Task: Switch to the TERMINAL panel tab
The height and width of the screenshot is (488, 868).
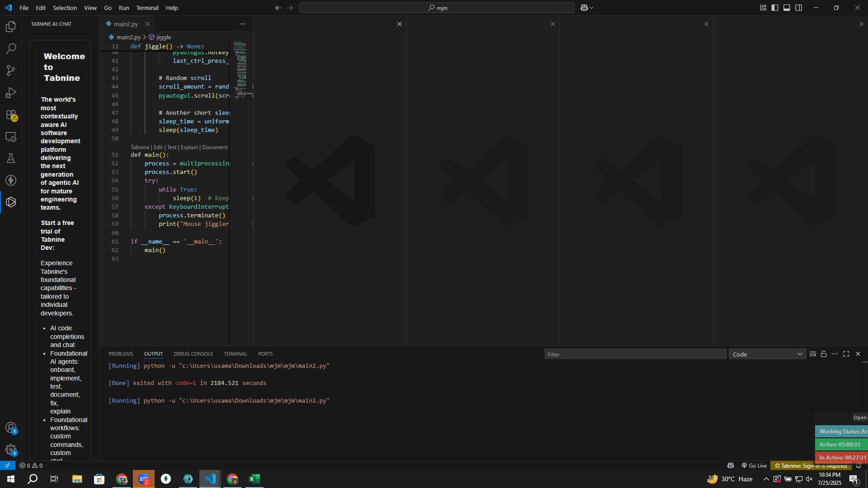Action: 236,354
